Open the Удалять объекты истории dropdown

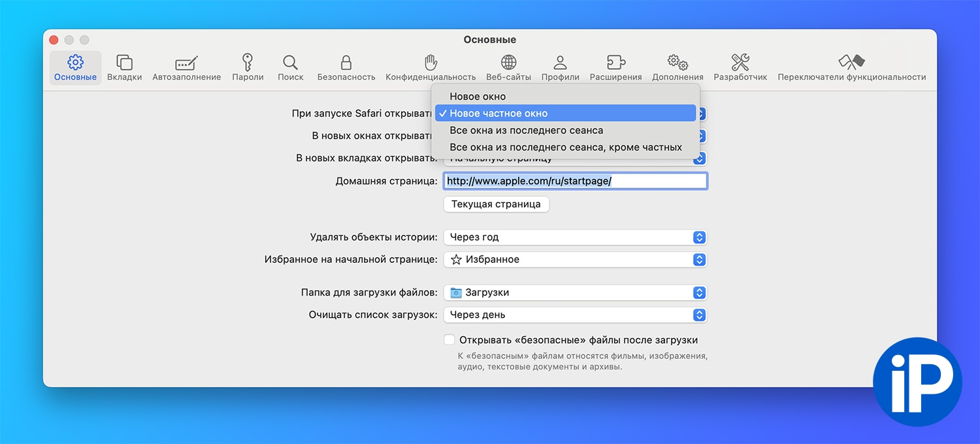575,237
